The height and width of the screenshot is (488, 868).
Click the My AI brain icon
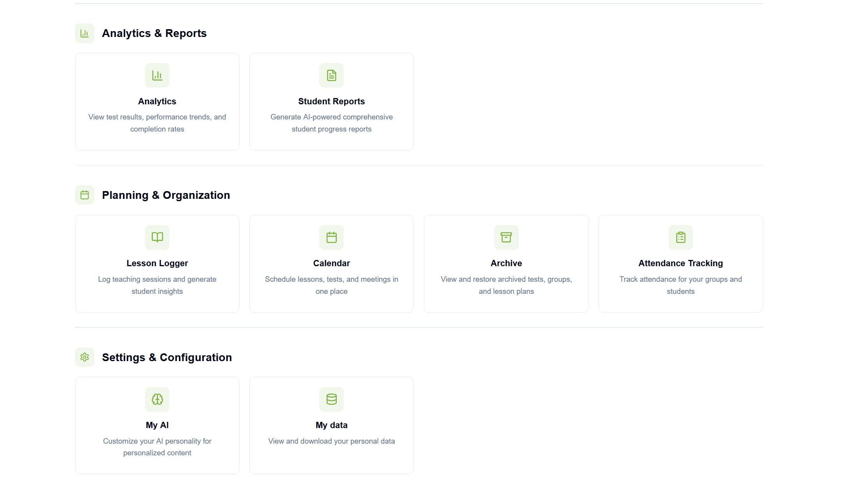[157, 399]
